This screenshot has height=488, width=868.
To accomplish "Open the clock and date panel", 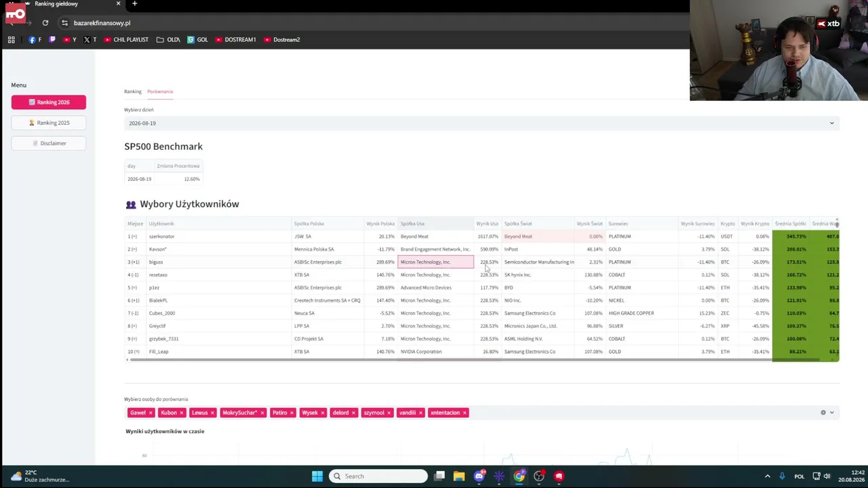I will 851,476.
